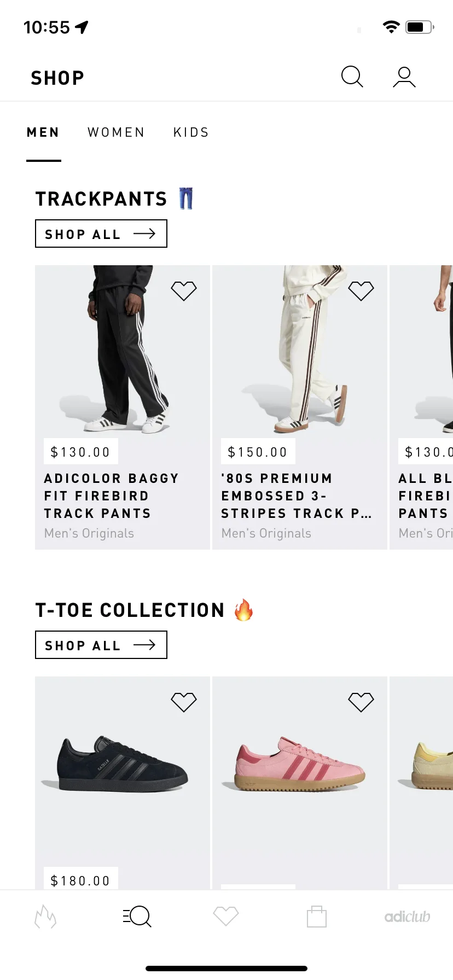453x980 pixels.
Task: Tap Shop All under T-Toe Collection
Action: tap(101, 645)
